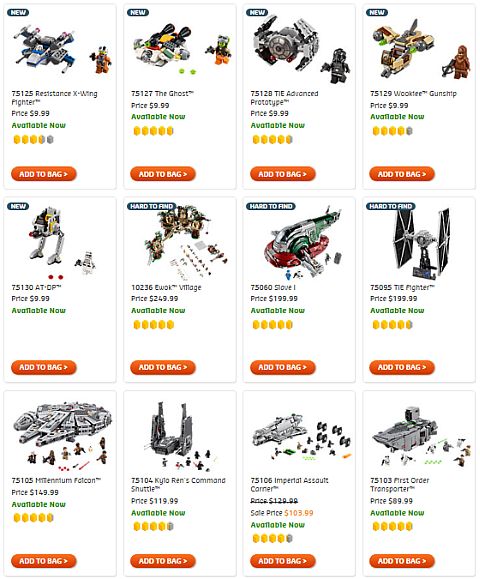Open the 75106 Imperial Assault Carrier title link
Screen dimensions: 480x579
click(x=289, y=485)
